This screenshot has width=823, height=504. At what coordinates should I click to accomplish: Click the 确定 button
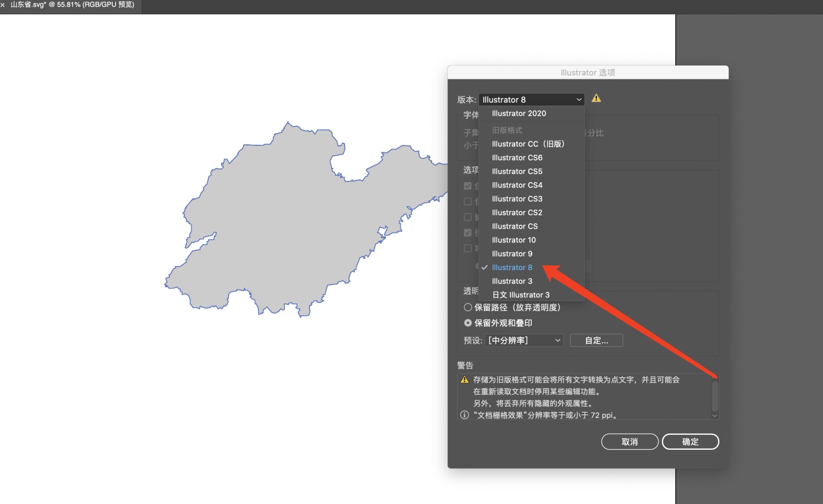(690, 442)
